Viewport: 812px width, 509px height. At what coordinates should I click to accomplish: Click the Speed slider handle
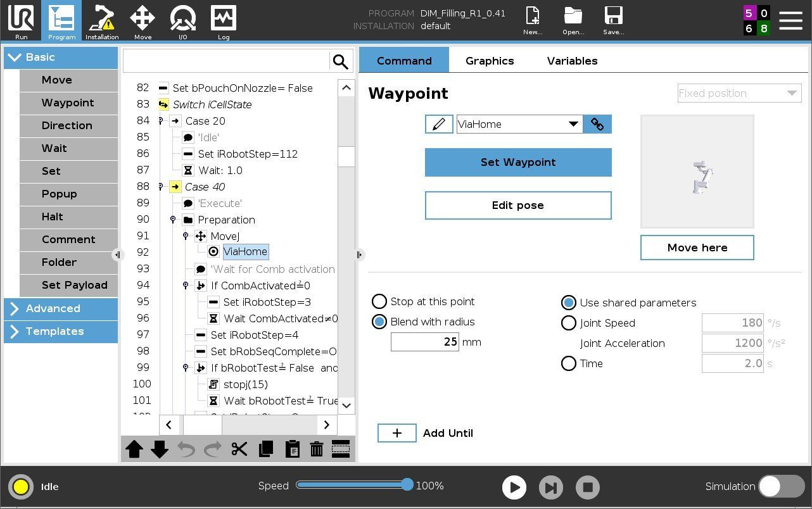coord(407,485)
